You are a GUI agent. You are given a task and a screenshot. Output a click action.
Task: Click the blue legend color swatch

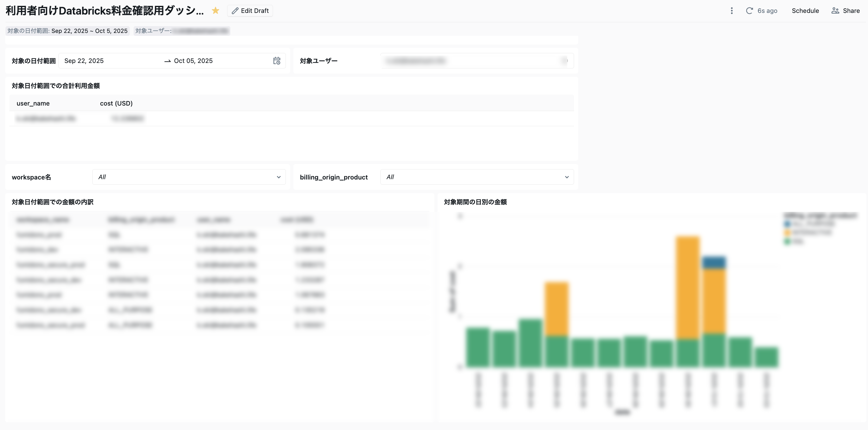(787, 224)
